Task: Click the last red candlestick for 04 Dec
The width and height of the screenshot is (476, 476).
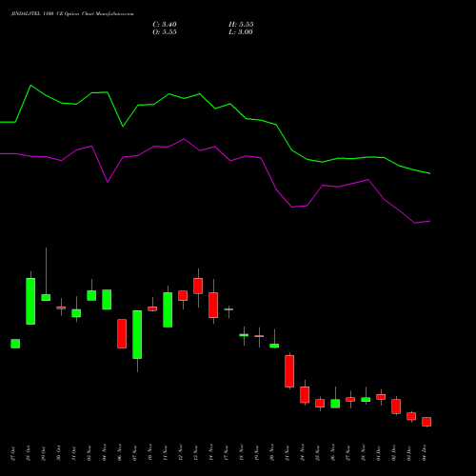Action: coord(426,422)
